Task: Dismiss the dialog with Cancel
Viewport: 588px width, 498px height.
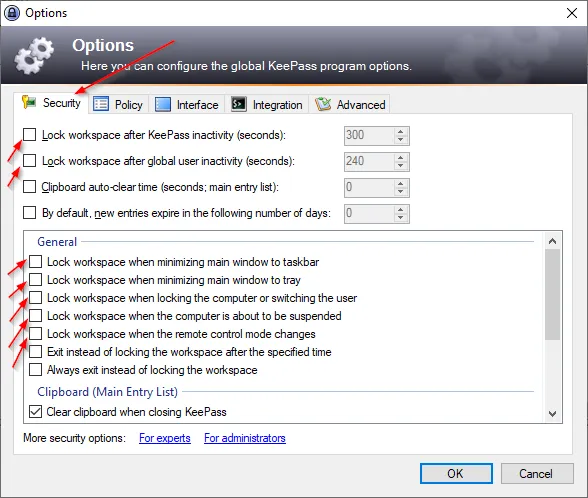Action: coord(537,473)
